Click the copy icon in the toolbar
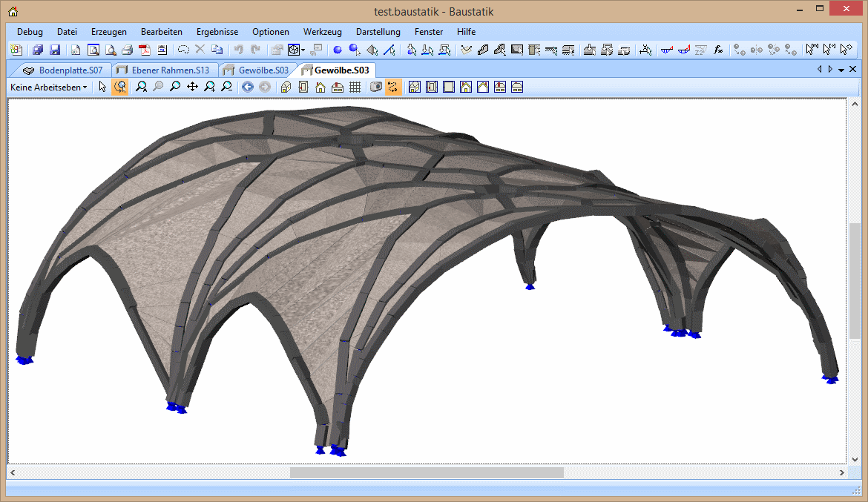 point(217,50)
